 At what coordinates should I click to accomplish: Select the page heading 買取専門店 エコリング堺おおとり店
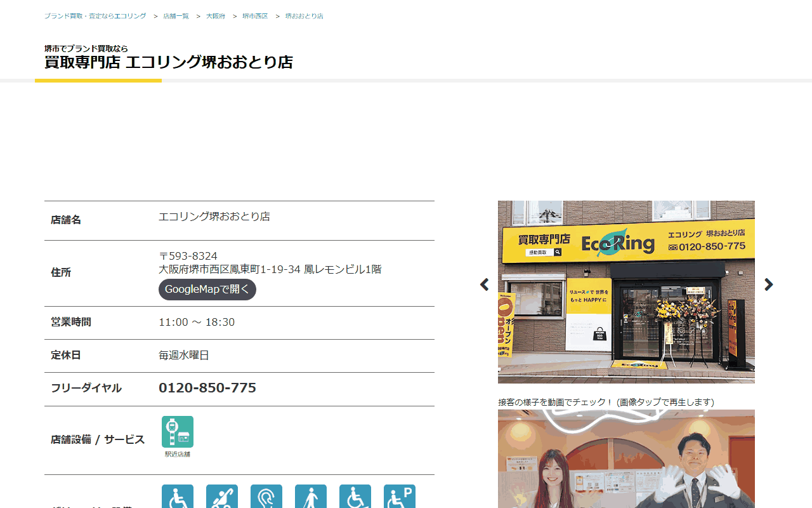tap(169, 62)
